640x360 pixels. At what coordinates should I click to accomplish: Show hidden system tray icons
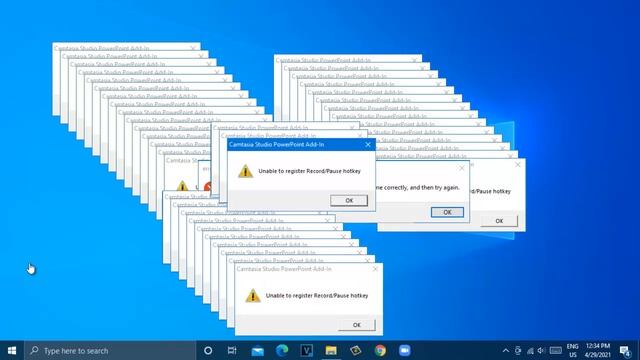506,351
